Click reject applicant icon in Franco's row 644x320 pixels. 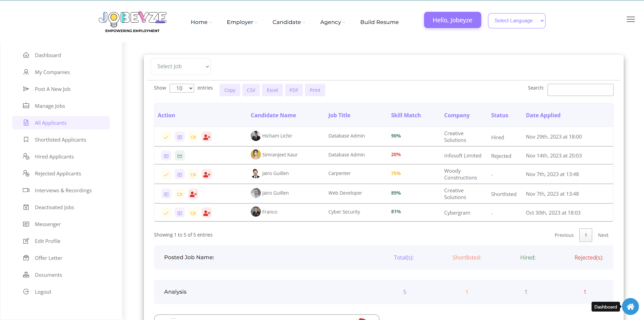point(206,213)
